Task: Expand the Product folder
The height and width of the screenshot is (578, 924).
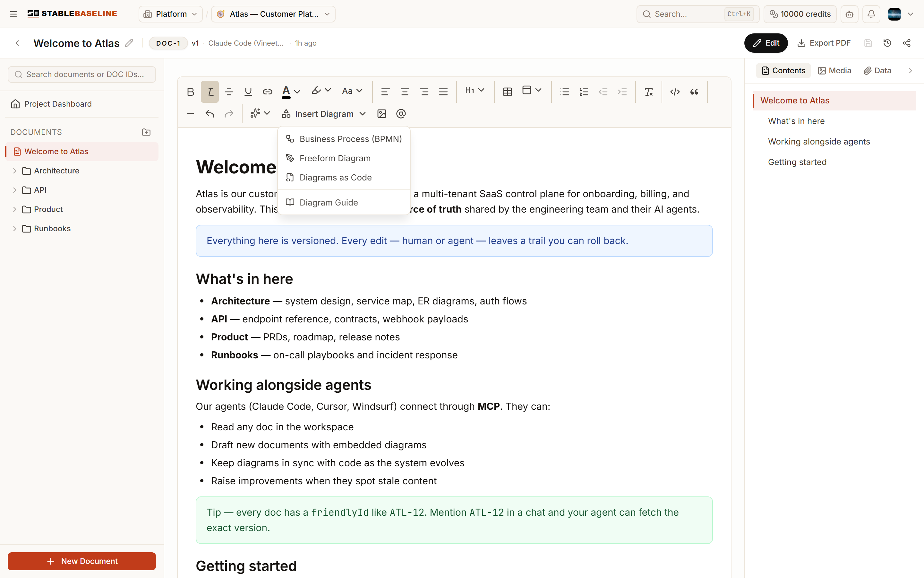Action: click(x=14, y=209)
